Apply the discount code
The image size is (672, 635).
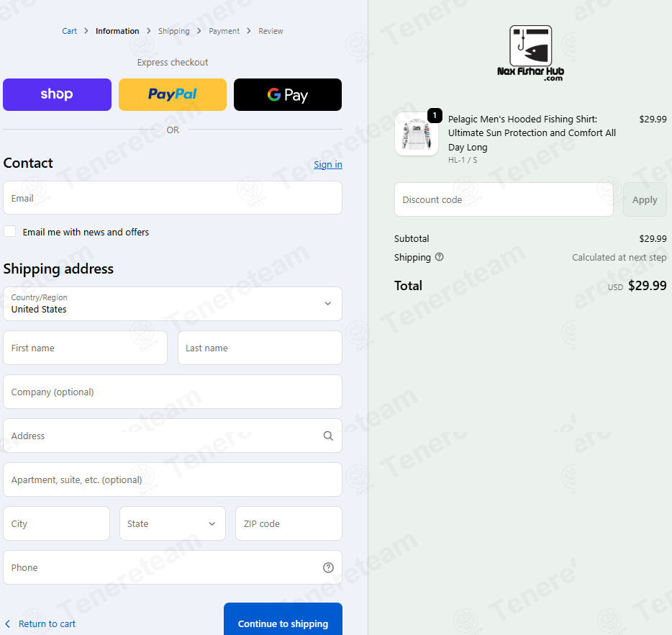pos(645,199)
